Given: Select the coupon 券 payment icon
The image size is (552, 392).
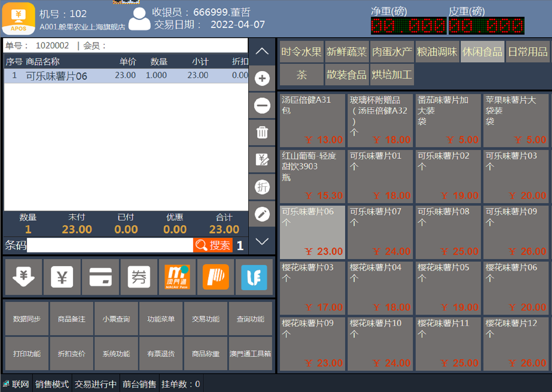Looking at the screenshot, I should [139, 277].
